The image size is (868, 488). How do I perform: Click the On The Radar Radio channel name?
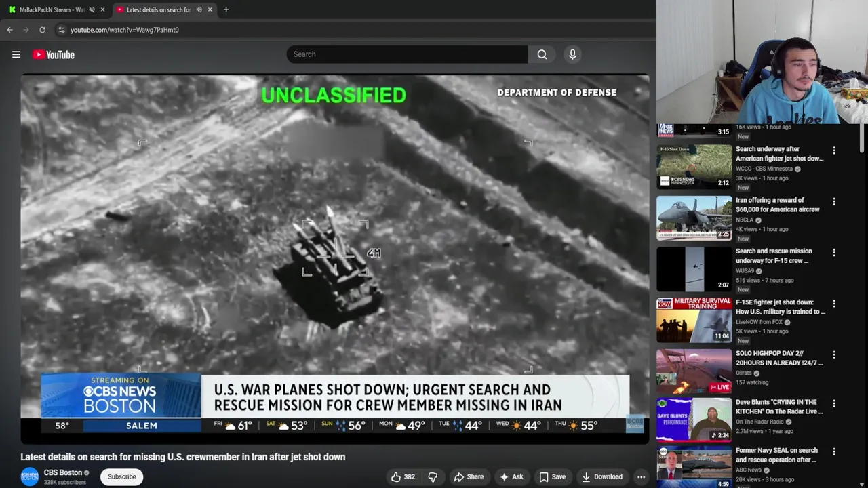pyautogui.click(x=759, y=422)
